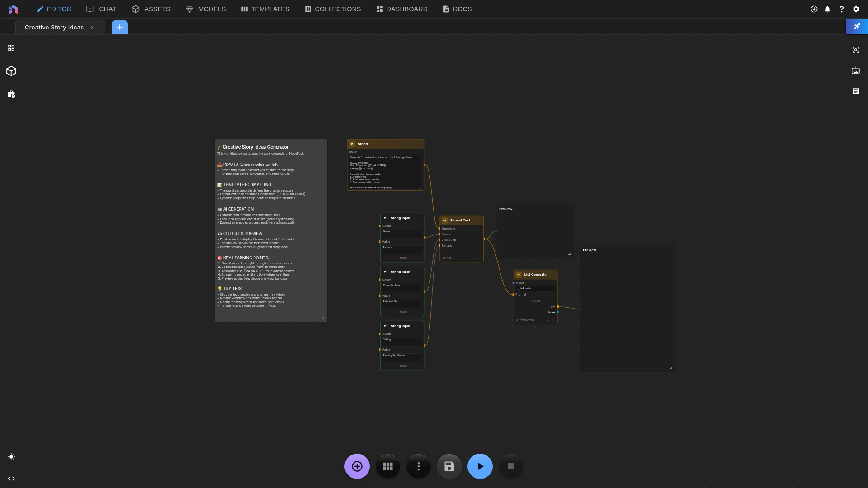Open the Assets cube panel in left sidebar
868x488 pixels.
click(x=11, y=71)
